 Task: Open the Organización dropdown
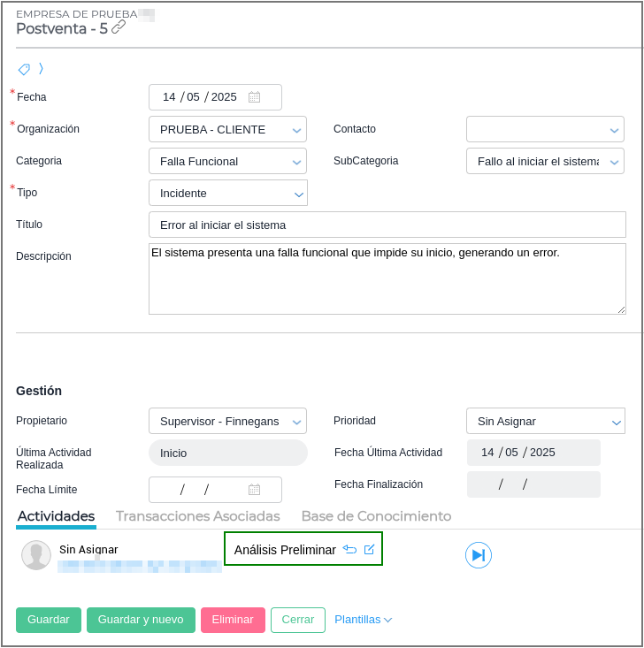[x=227, y=129]
